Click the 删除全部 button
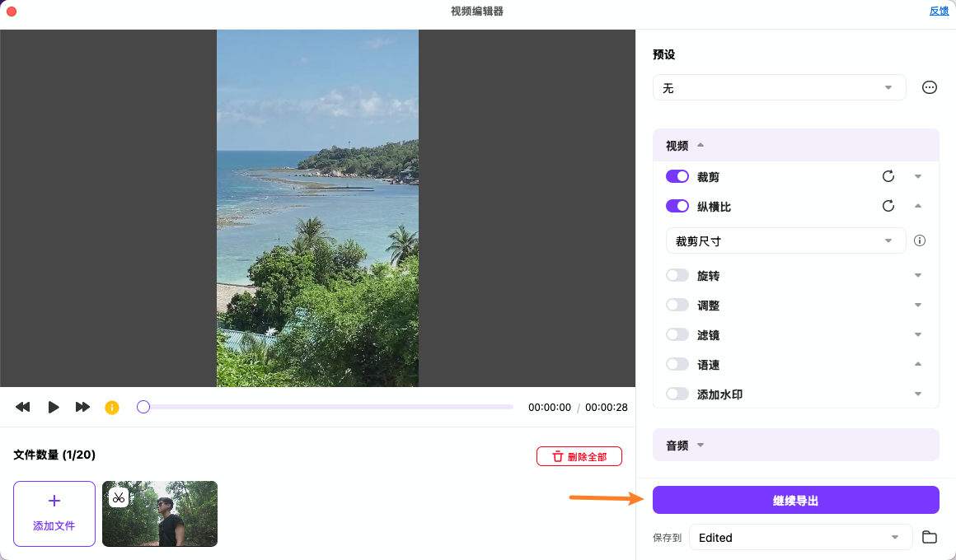The height and width of the screenshot is (560, 956). (579, 455)
